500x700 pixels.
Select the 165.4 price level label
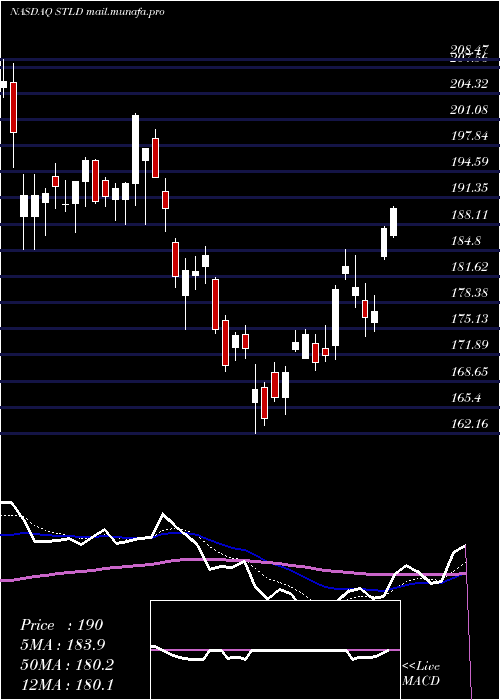(466, 397)
